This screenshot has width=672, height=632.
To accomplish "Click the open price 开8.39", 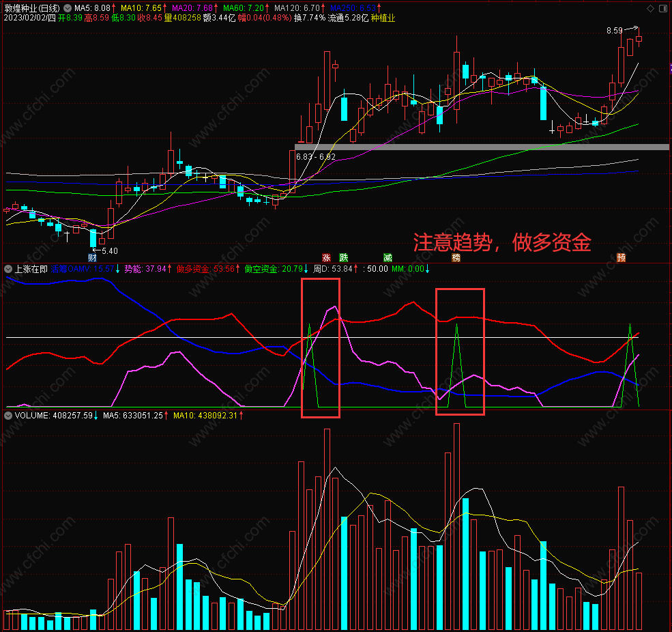I will [x=70, y=18].
